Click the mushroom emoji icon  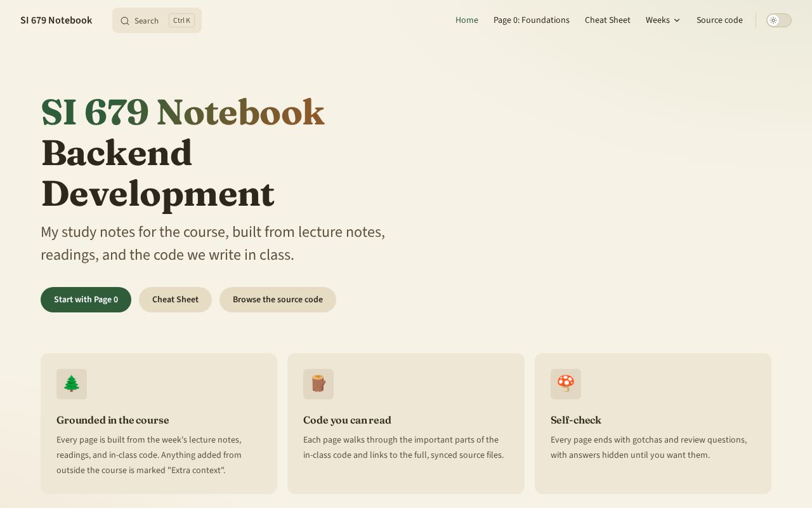[x=566, y=384]
